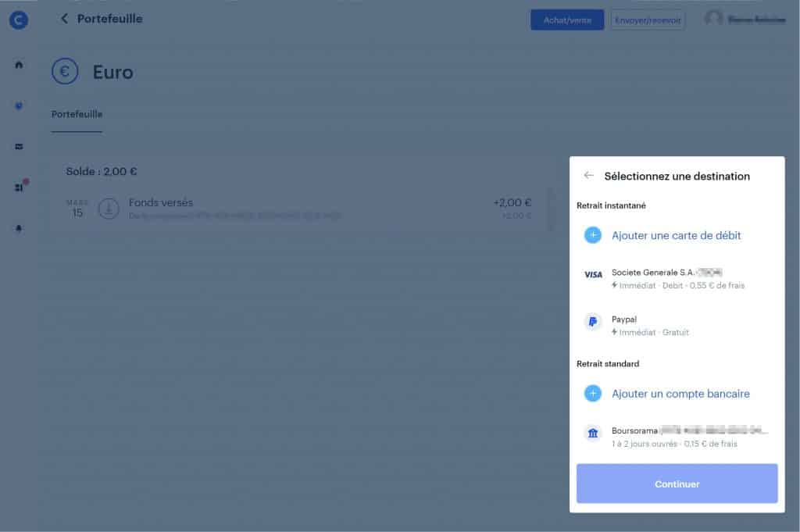Click the Envoyer/recevoir button
Image resolution: width=800 pixels, height=532 pixels.
point(649,20)
